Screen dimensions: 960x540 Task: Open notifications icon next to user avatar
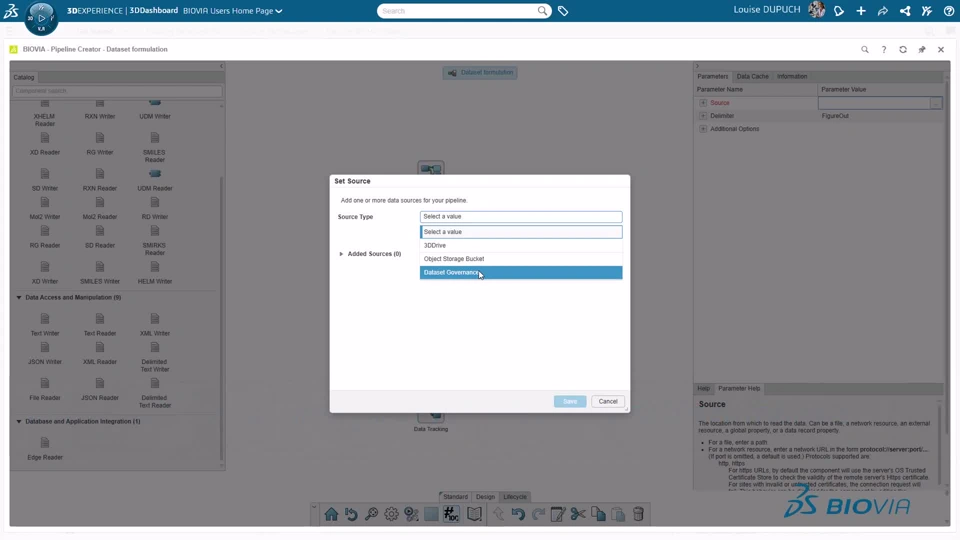point(839,10)
